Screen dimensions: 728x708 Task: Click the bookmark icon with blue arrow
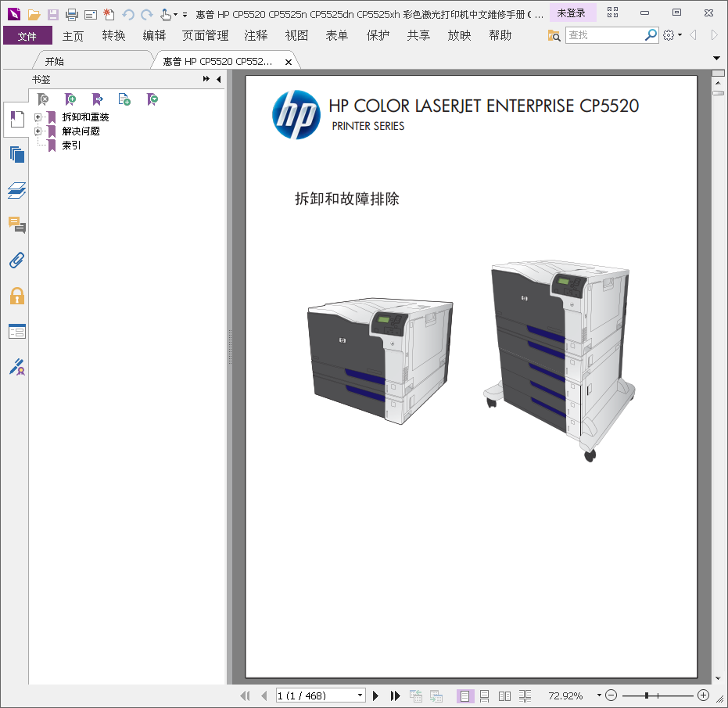tap(98, 99)
